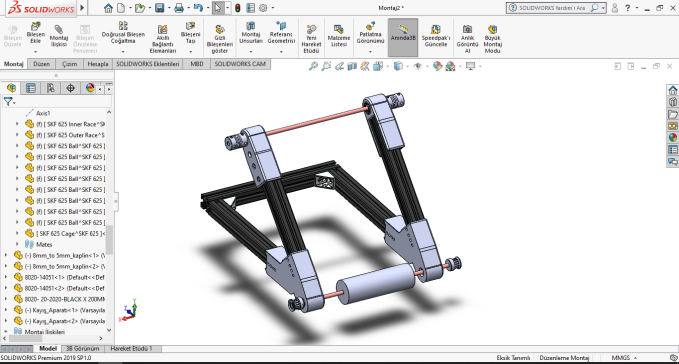Open the search box dropdown arrow
The height and width of the screenshot is (364, 679).
[603, 8]
